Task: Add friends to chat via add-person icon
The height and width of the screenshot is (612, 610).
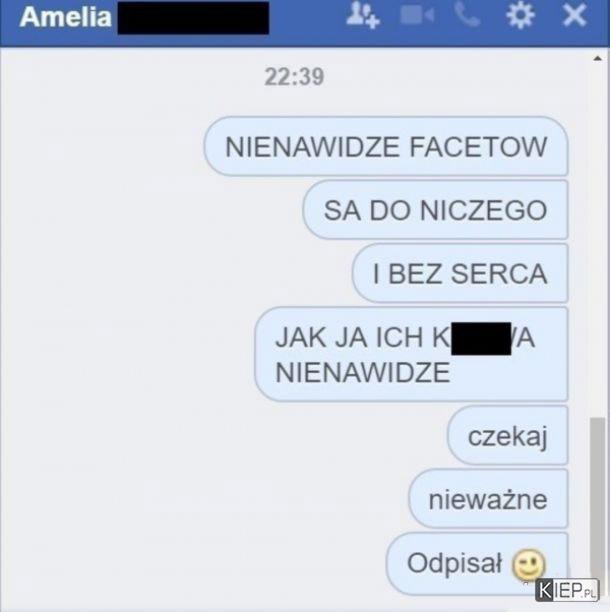Action: click(x=363, y=16)
